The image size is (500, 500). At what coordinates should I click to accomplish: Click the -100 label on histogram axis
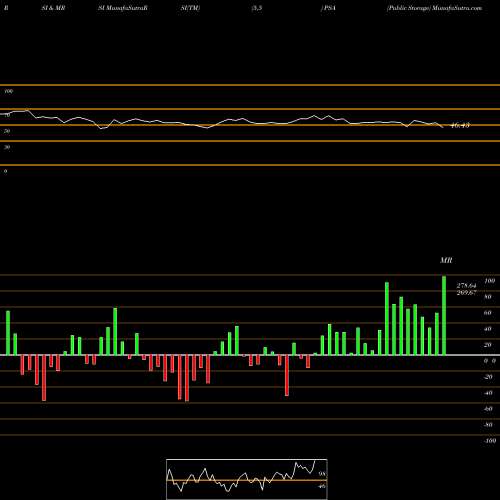490,441
